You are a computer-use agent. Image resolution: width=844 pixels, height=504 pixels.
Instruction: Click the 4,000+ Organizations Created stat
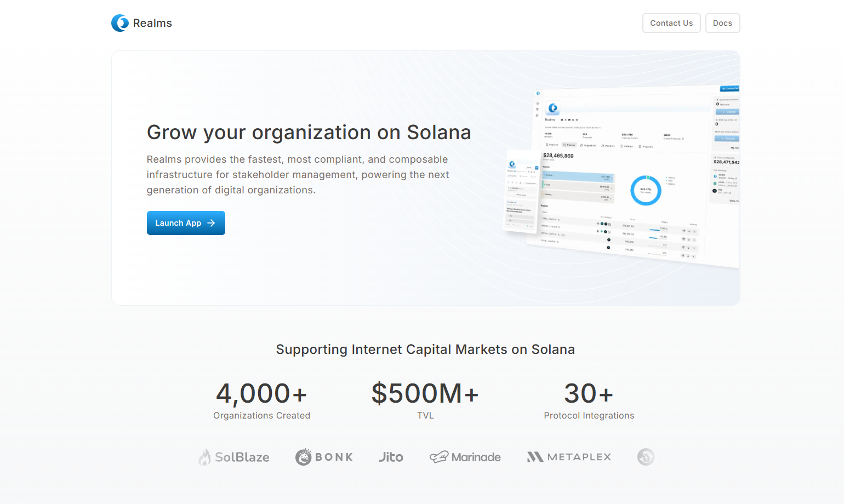pyautogui.click(x=261, y=400)
